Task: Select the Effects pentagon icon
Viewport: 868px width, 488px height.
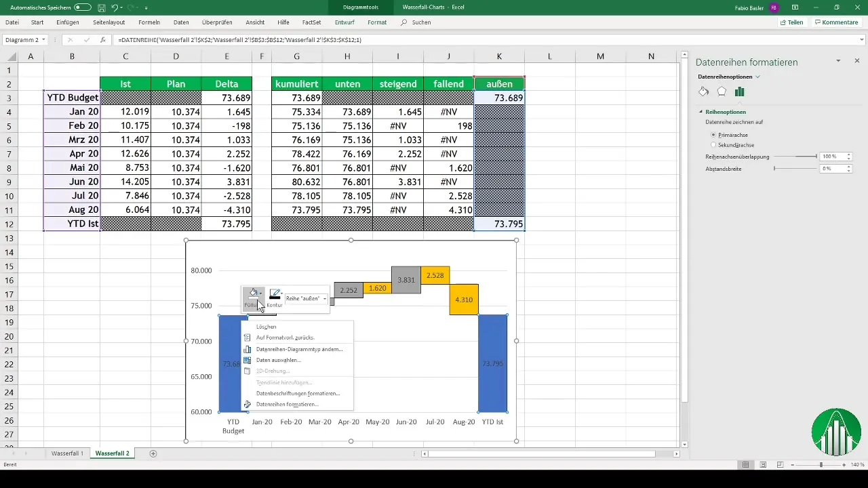Action: [722, 91]
